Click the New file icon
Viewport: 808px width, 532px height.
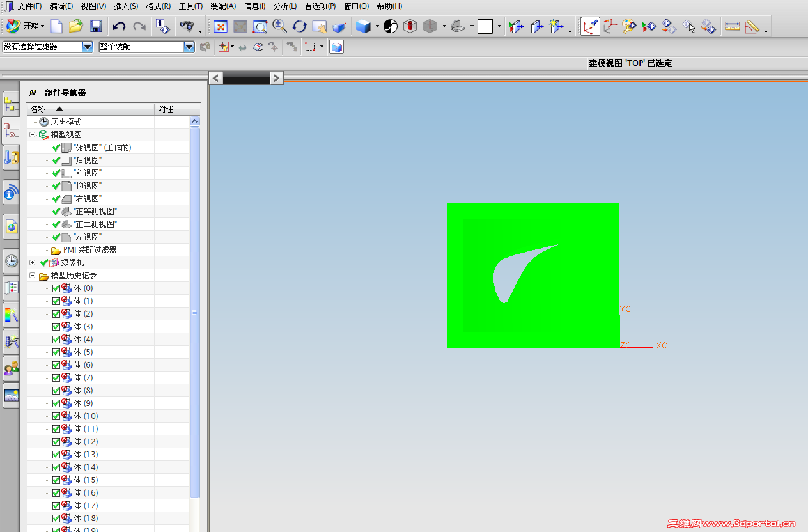point(57,26)
